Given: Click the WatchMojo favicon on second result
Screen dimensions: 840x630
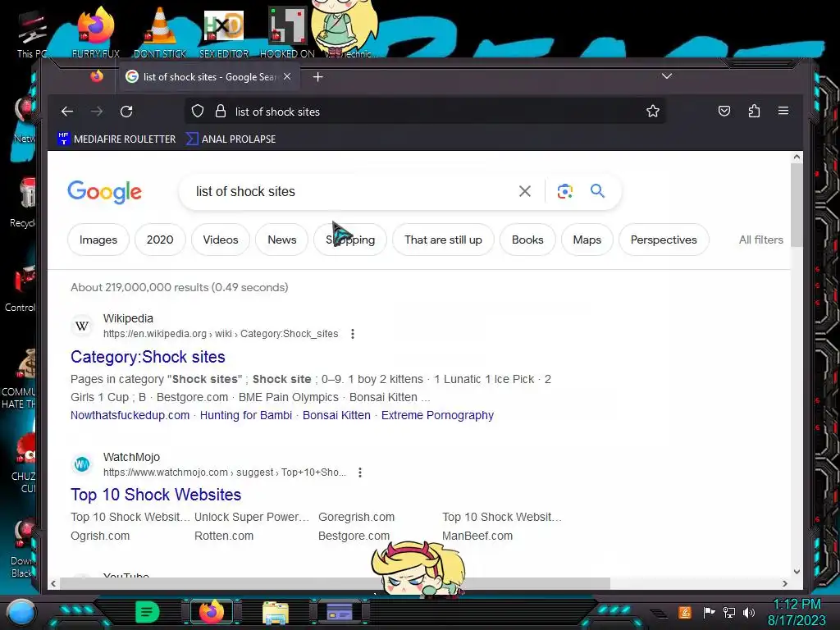Looking at the screenshot, I should point(82,464).
